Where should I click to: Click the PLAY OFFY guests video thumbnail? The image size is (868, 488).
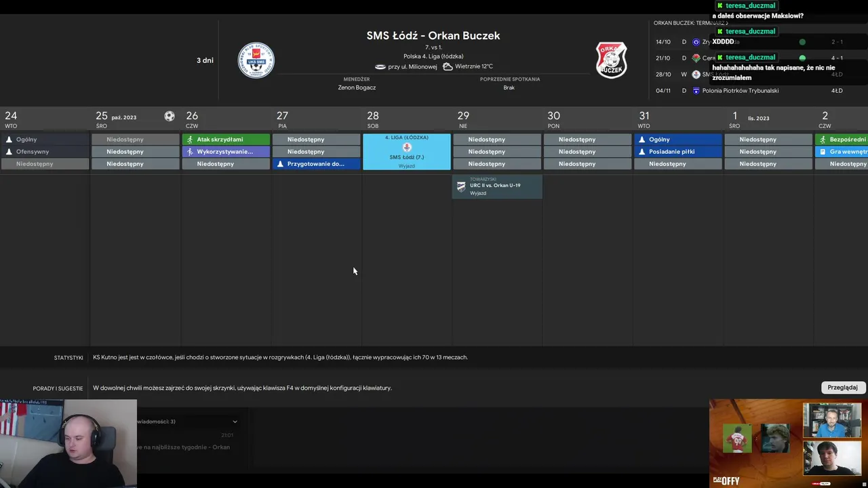(x=789, y=443)
